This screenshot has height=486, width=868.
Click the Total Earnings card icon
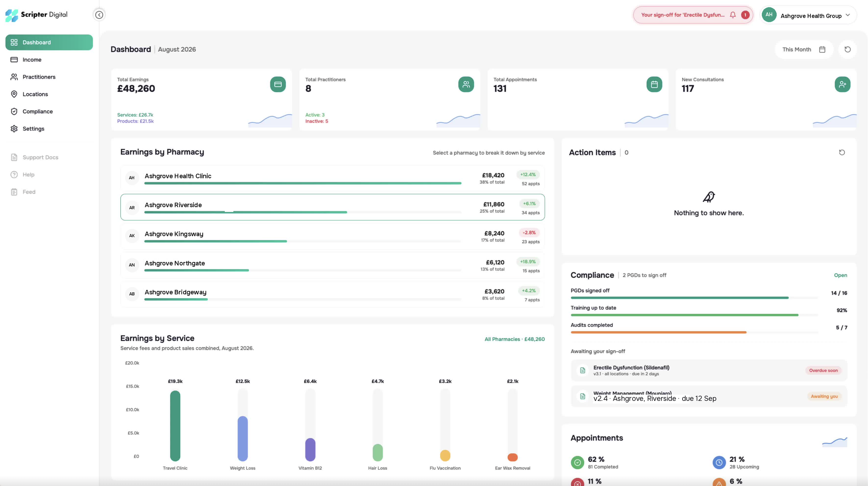pyautogui.click(x=278, y=84)
